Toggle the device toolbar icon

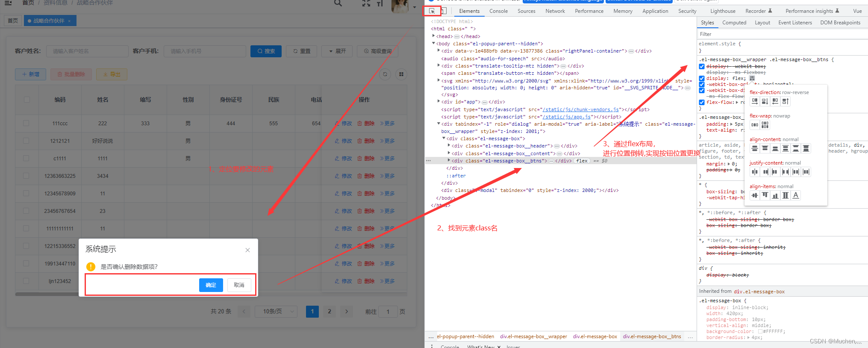(444, 11)
